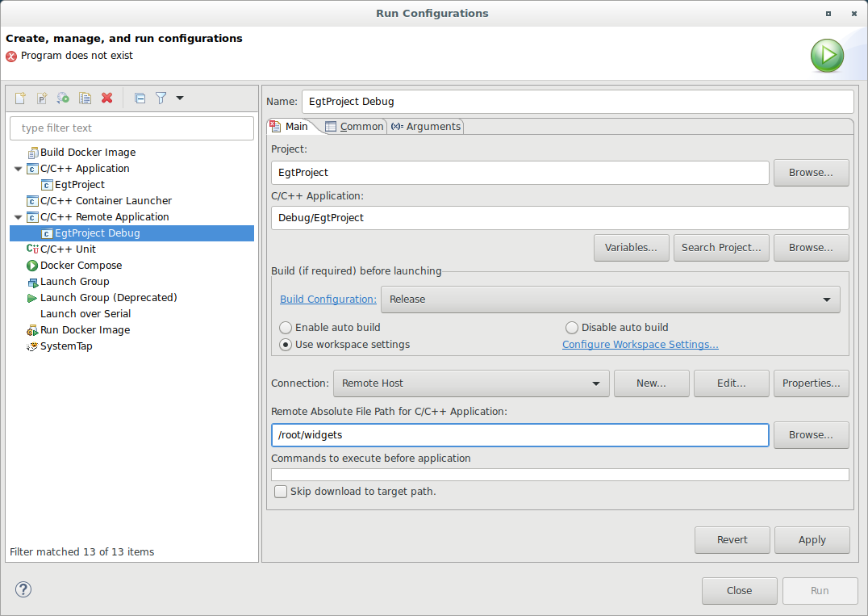The width and height of the screenshot is (868, 616).
Task: Enable auto build radio button
Action: coord(286,327)
